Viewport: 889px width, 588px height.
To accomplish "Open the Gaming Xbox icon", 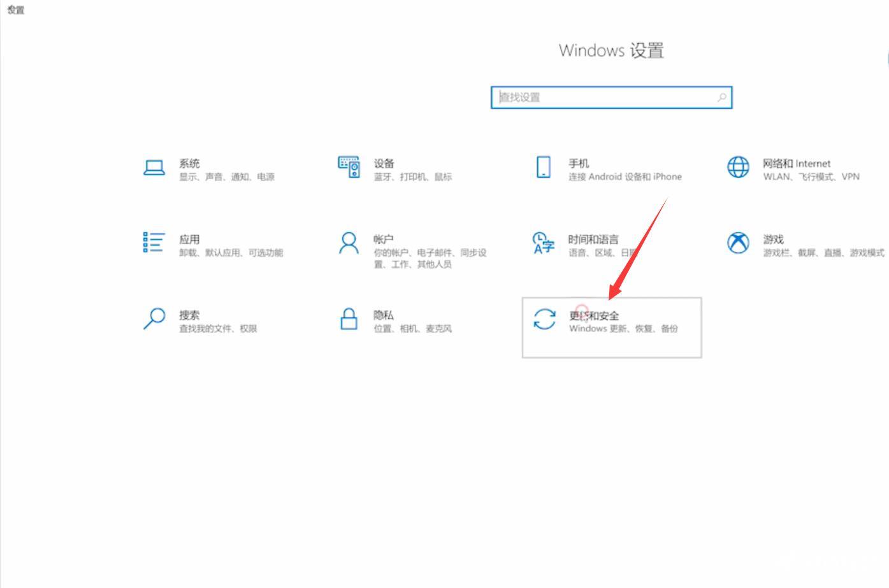I will (x=738, y=243).
